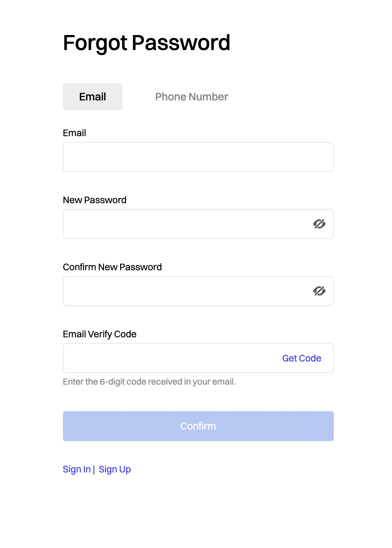Click the New Password field label
Image resolution: width=392 pixels, height=548 pixels.
[x=95, y=200]
